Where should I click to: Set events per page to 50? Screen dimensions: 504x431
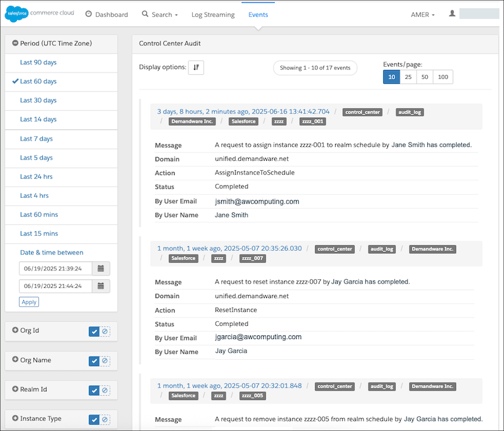[x=425, y=77]
